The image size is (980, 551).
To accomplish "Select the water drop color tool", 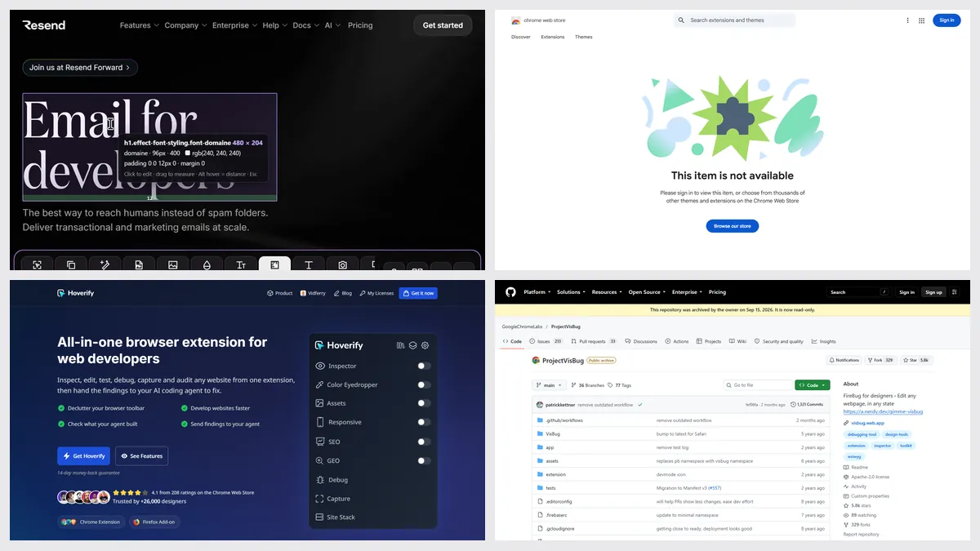I will (207, 264).
